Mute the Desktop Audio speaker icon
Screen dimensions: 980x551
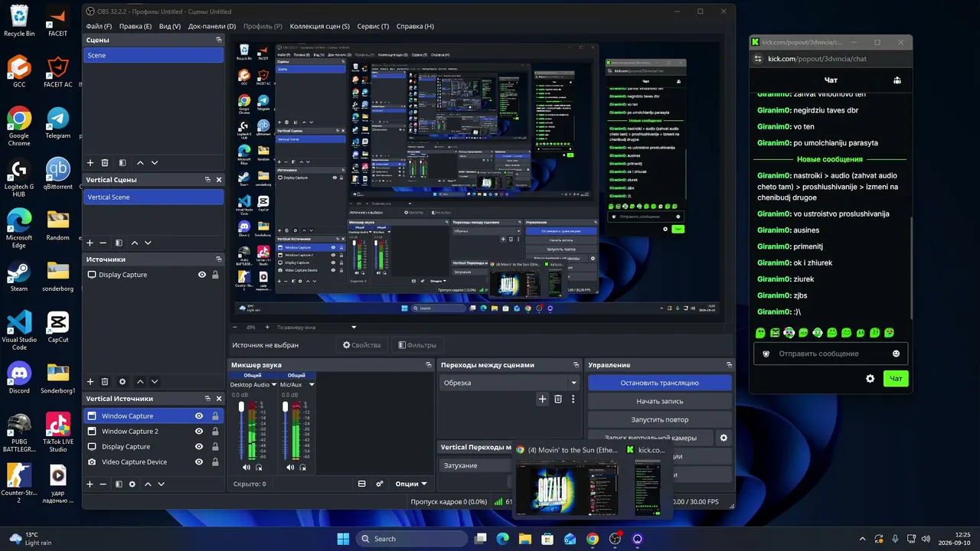(247, 467)
